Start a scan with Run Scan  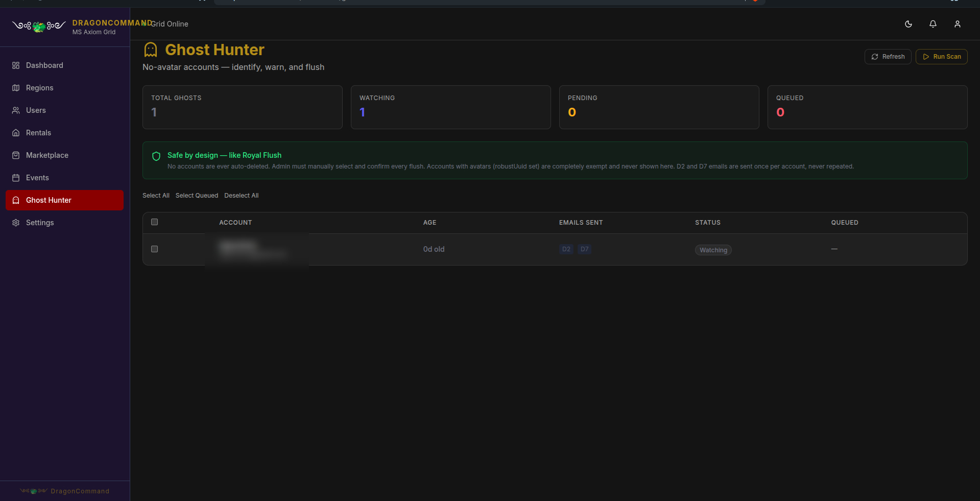pos(941,57)
